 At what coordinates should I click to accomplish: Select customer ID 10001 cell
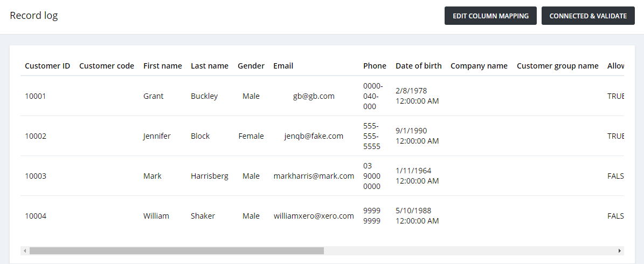[36, 96]
